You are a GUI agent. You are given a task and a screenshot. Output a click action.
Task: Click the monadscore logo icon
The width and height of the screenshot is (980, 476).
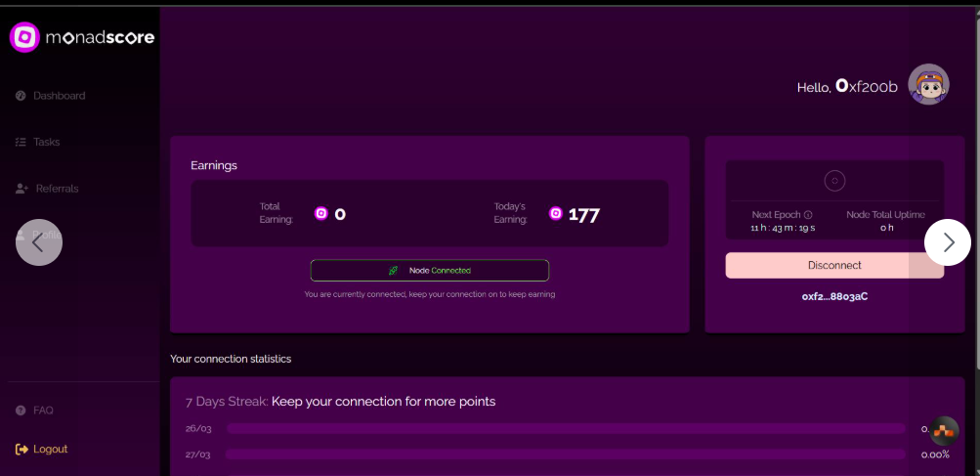point(24,37)
